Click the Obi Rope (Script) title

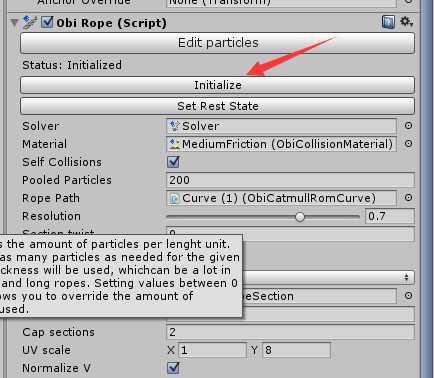(x=111, y=23)
